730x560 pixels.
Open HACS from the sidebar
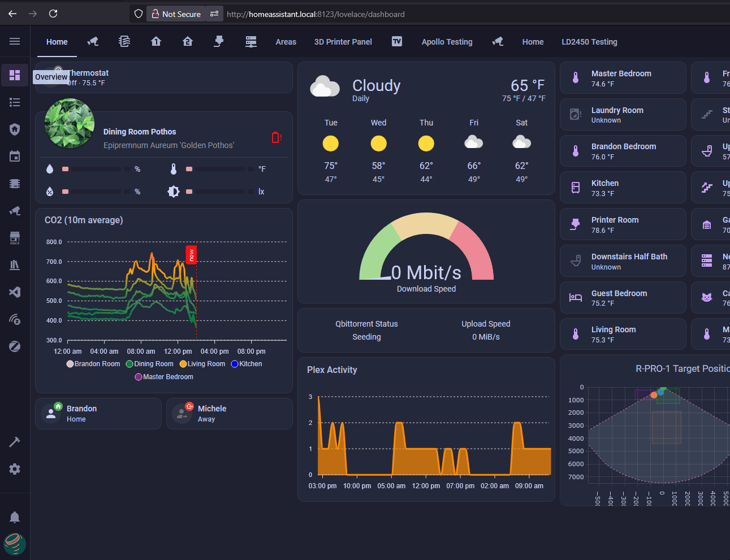15,238
